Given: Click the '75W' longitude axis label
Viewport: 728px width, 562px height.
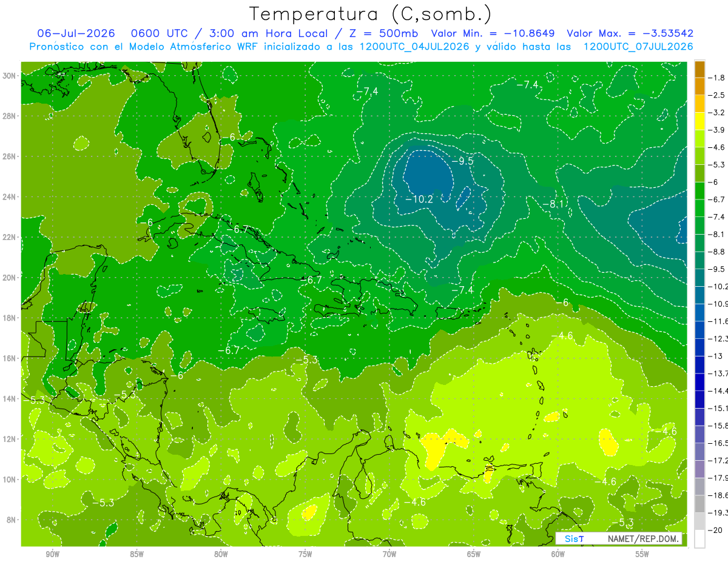Looking at the screenshot, I should click(x=305, y=554).
